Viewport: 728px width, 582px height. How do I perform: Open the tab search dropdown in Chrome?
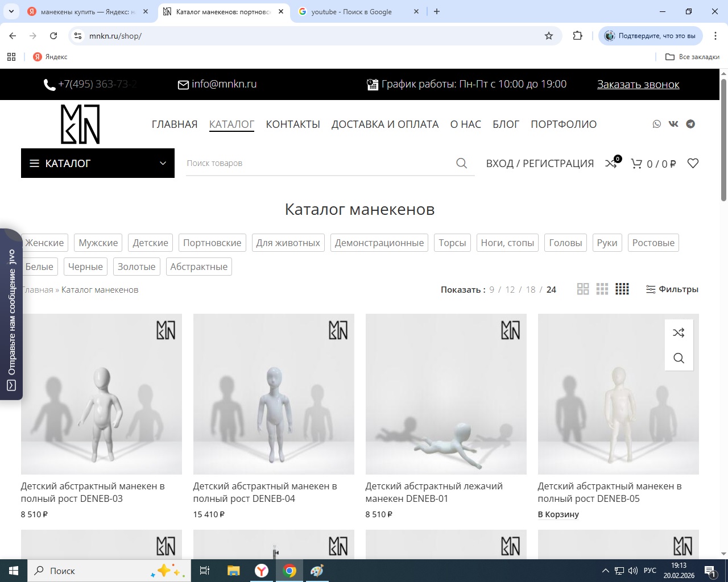tap(13, 11)
